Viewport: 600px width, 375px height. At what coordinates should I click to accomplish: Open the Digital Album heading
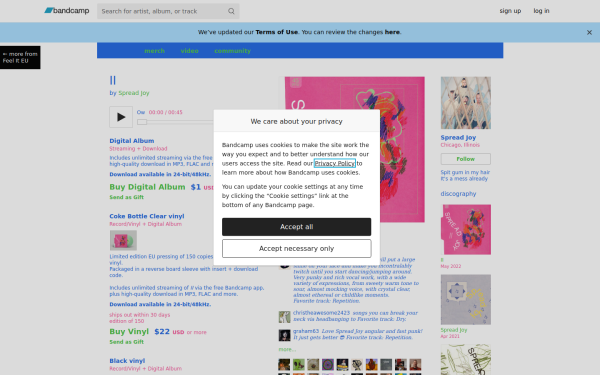click(132, 140)
